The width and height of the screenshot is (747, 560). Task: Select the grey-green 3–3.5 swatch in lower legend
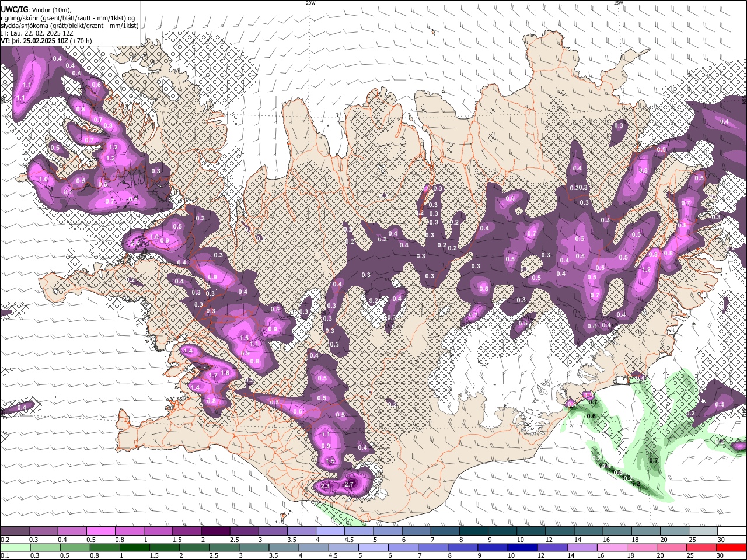[254, 547]
